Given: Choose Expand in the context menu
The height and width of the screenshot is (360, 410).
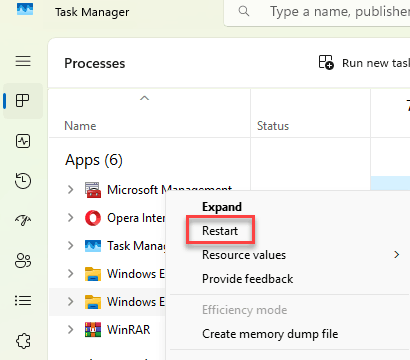Looking at the screenshot, I should pyautogui.click(x=222, y=207).
